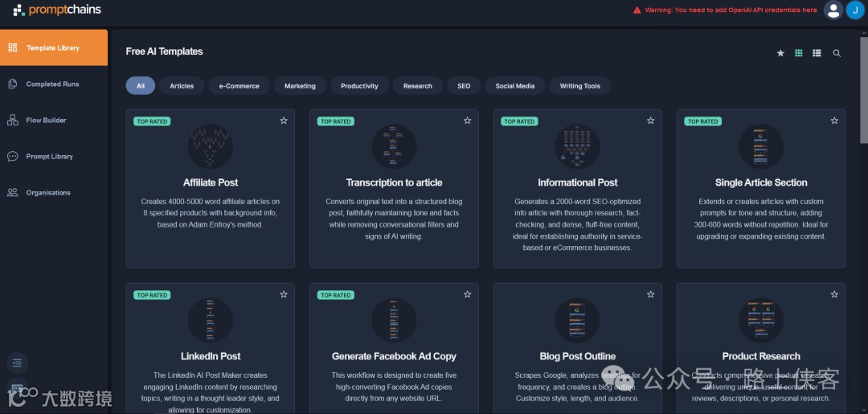Click TOP RATED badge on LinkedIn Post

point(152,295)
